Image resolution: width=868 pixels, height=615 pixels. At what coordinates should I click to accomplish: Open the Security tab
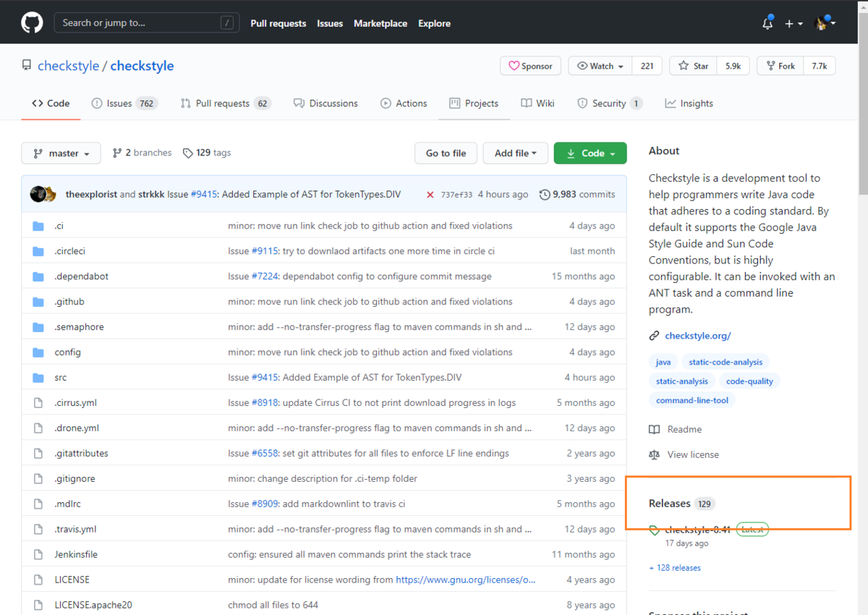pos(610,103)
